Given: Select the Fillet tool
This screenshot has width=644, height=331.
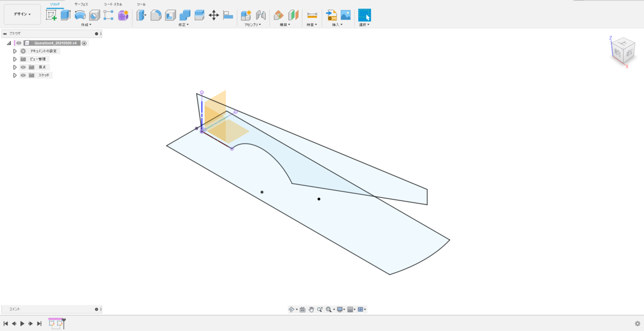Looking at the screenshot, I should coord(156,15).
